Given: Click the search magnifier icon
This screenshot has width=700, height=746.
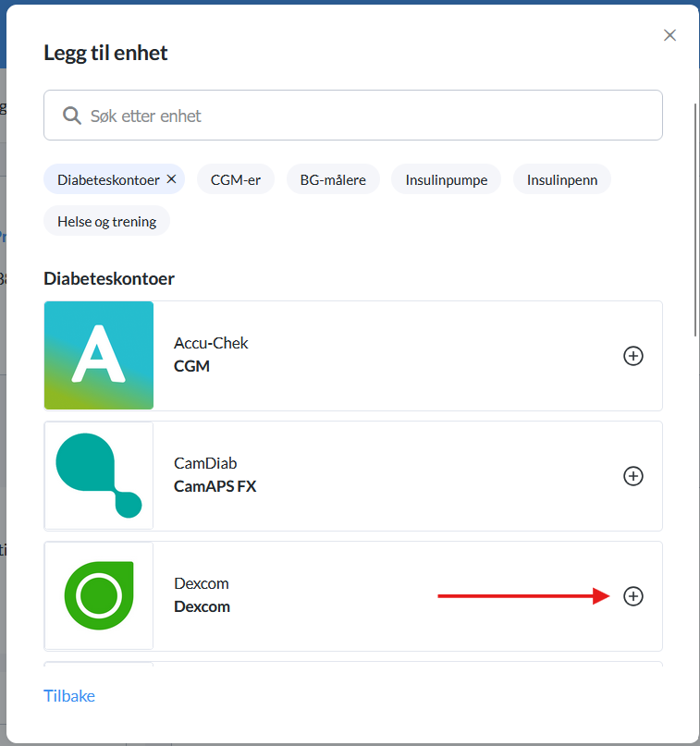Looking at the screenshot, I should pos(72,116).
